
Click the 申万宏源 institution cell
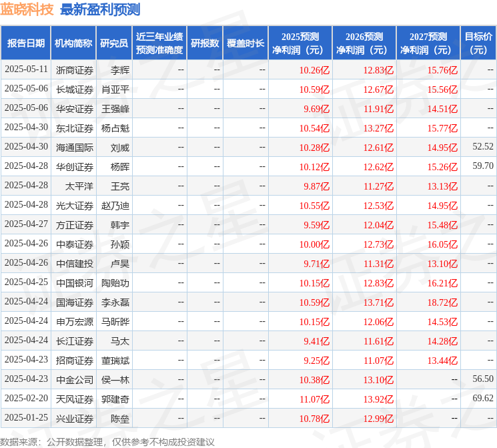(x=75, y=322)
